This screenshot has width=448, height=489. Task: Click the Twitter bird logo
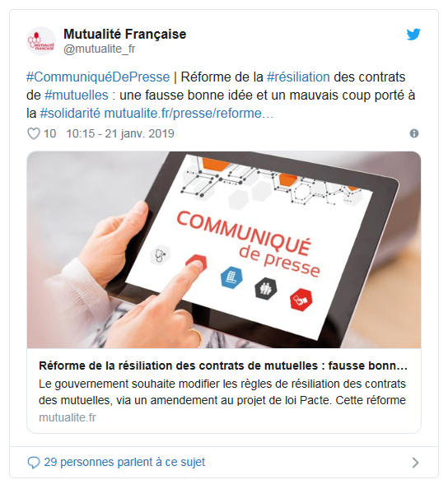413,35
